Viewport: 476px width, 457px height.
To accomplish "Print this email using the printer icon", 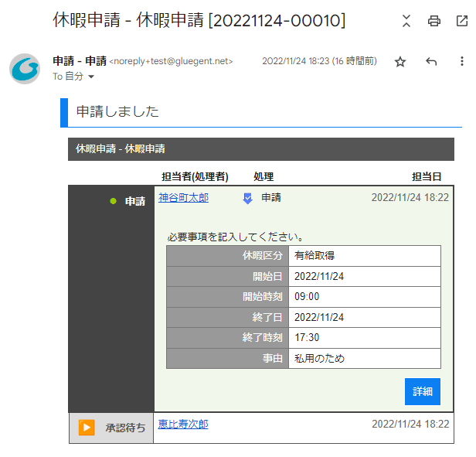I will click(433, 21).
